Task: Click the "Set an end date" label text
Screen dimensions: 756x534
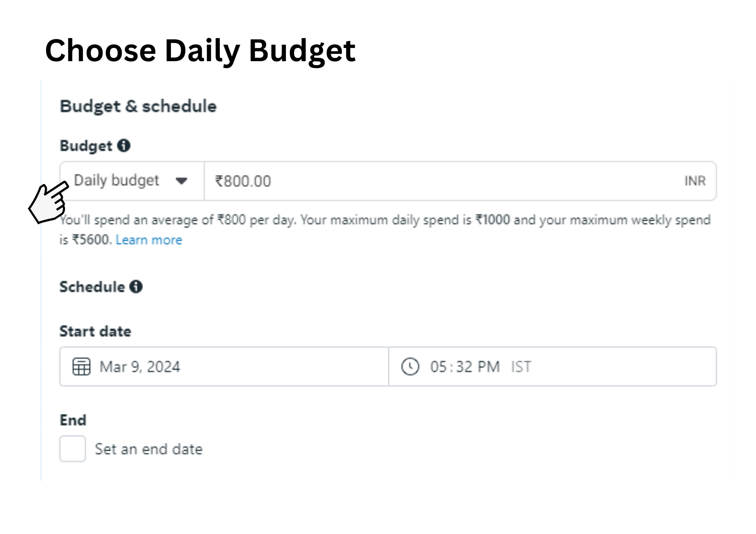Action: pos(149,449)
